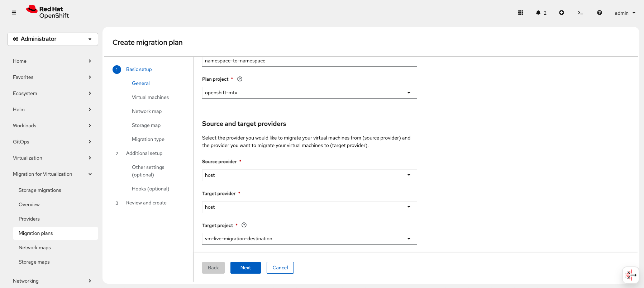Cancel the migration plan creation
This screenshot has width=644, height=288.
click(x=280, y=268)
